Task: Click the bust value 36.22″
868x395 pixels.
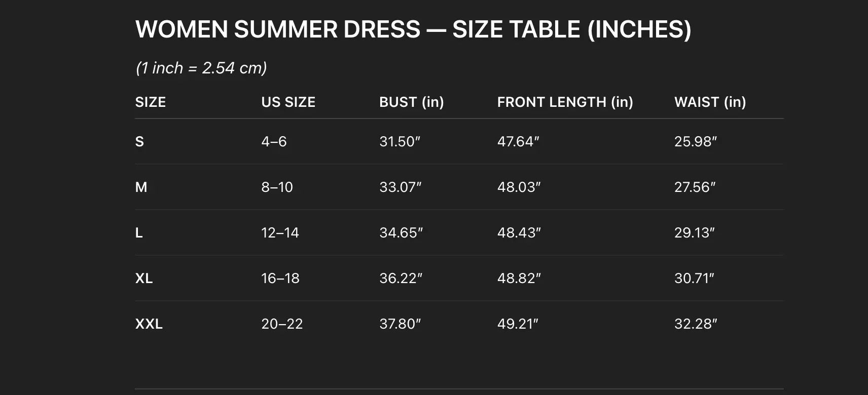Action: click(x=401, y=279)
